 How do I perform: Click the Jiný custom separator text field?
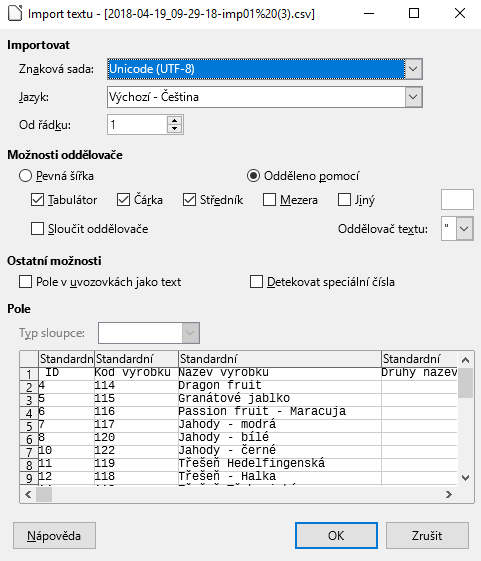[457, 200]
